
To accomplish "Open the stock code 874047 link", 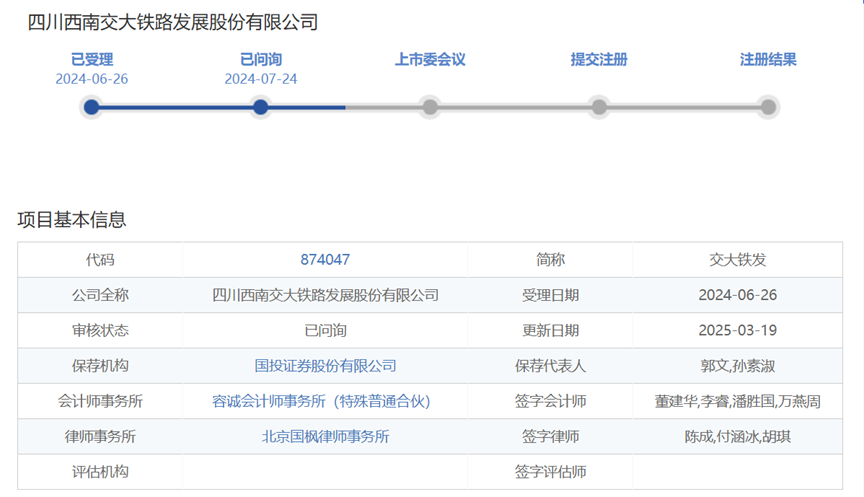I will tap(325, 260).
